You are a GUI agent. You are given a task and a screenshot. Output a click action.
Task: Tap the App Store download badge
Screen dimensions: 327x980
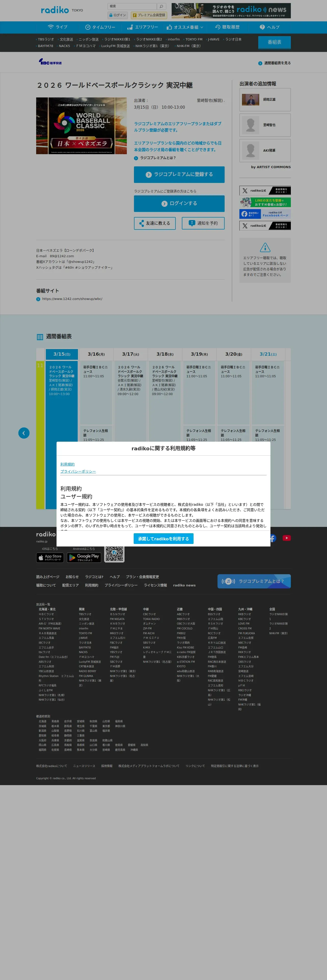[x=50, y=557]
